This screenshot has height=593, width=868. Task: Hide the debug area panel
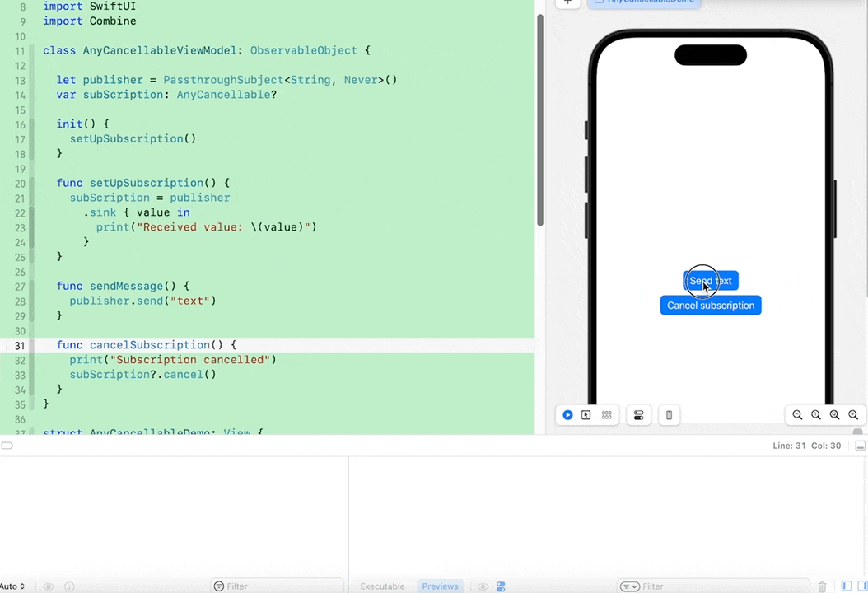861,446
